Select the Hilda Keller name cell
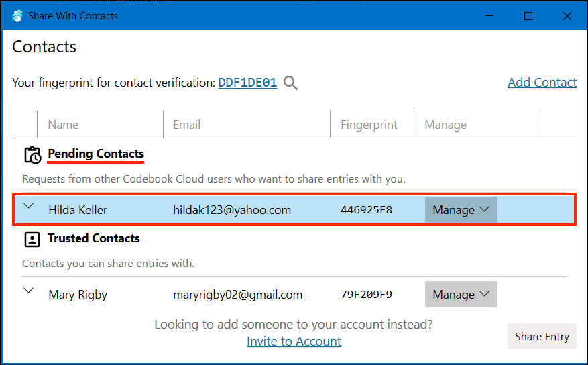Viewport: 588px width, 365px height. click(78, 210)
